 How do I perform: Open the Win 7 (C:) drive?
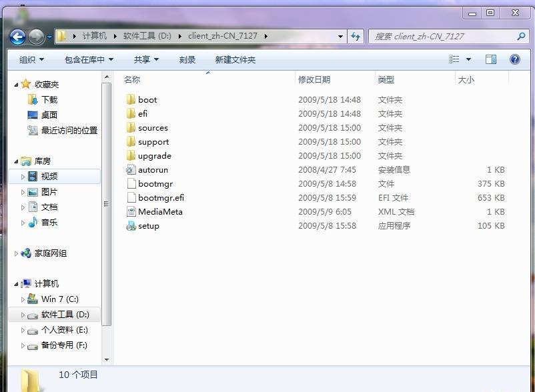click(60, 299)
